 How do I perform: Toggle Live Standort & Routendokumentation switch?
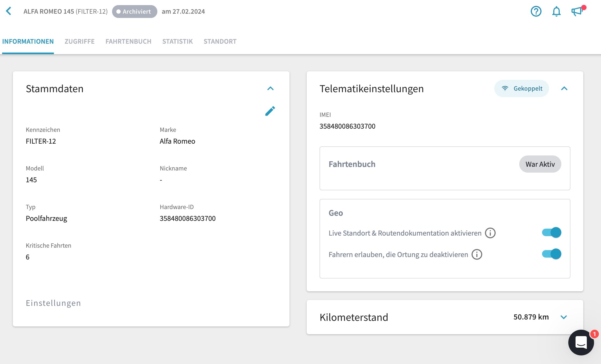(551, 232)
